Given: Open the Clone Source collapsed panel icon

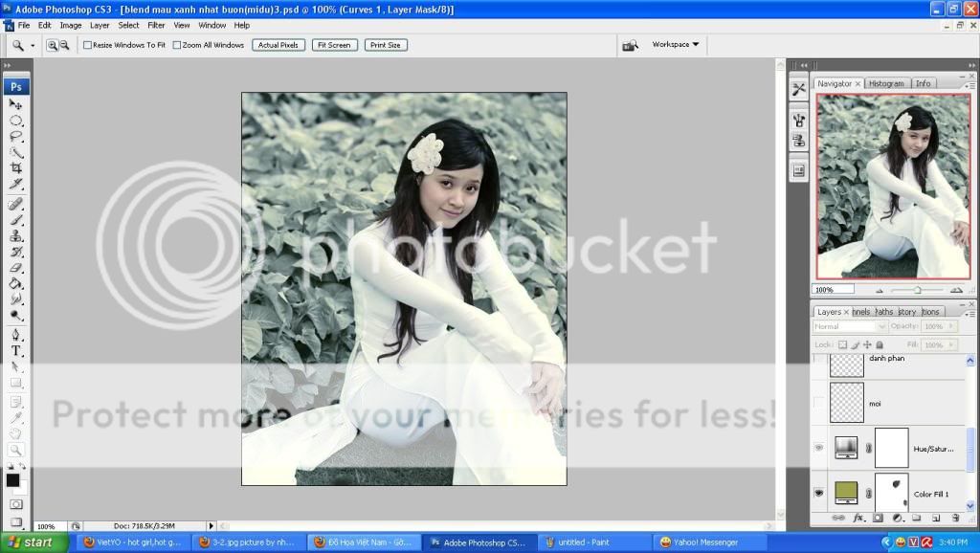Looking at the screenshot, I should point(799,142).
